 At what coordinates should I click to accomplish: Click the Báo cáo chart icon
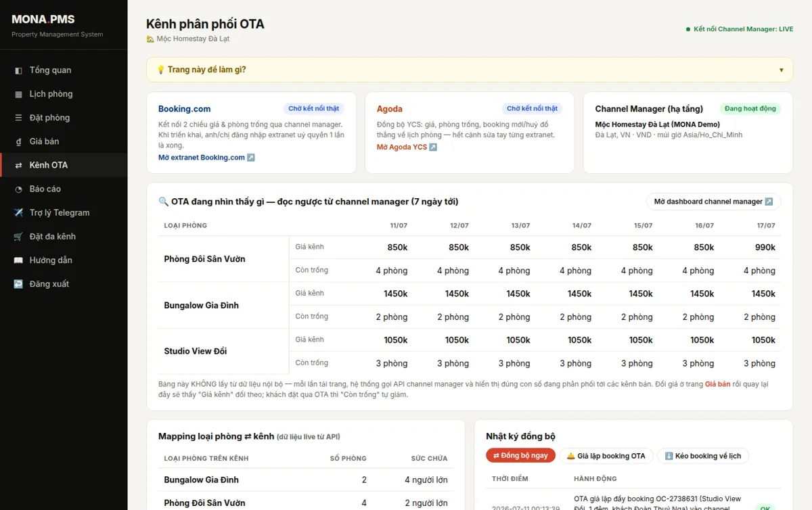18,189
